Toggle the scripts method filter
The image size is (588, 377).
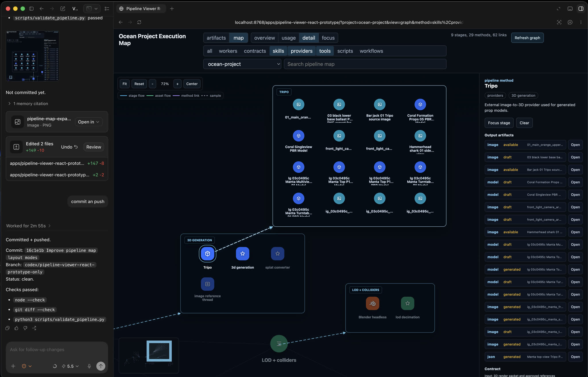[x=345, y=51]
